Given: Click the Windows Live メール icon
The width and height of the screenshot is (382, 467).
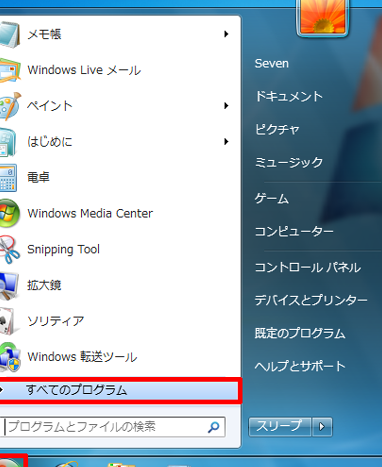Looking at the screenshot, I should (9, 70).
